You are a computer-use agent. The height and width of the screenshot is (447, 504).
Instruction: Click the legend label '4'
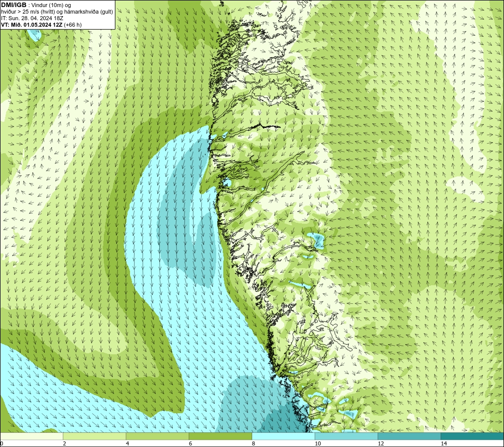click(128, 443)
